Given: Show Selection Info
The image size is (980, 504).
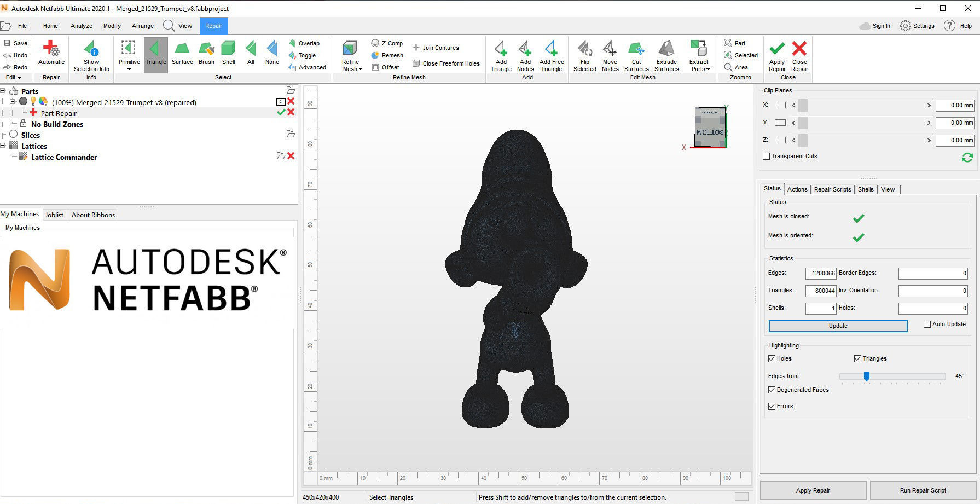Looking at the screenshot, I should point(91,56).
